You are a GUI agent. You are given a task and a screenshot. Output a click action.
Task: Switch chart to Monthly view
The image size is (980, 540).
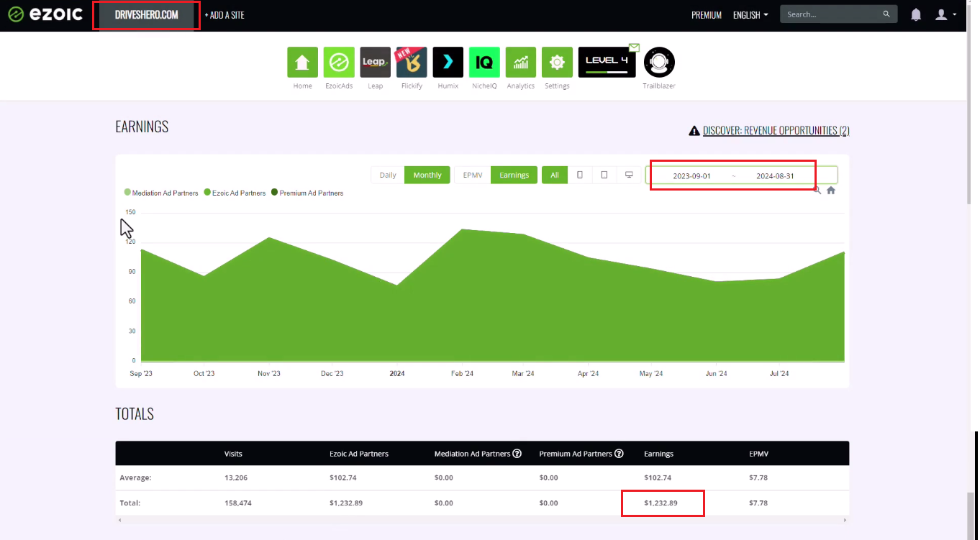point(427,175)
